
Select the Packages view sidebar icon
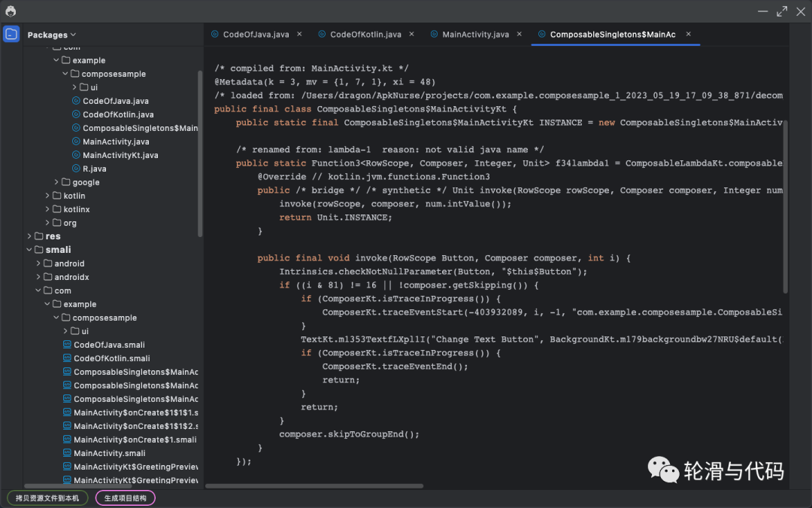(11, 35)
